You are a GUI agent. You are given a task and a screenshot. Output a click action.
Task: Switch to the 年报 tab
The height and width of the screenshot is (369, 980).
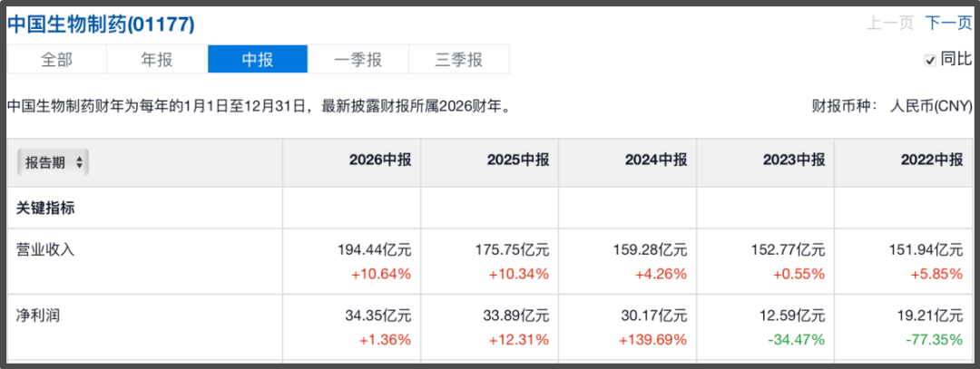tap(157, 59)
